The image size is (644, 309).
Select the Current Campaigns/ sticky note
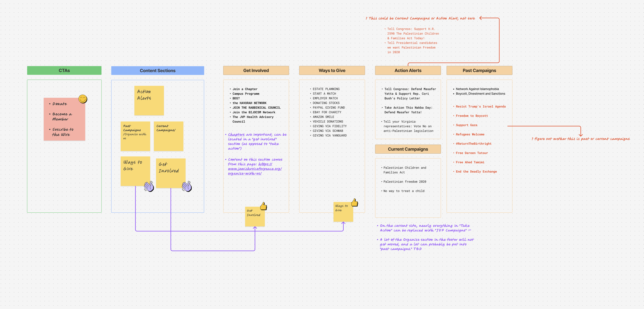[x=168, y=136]
